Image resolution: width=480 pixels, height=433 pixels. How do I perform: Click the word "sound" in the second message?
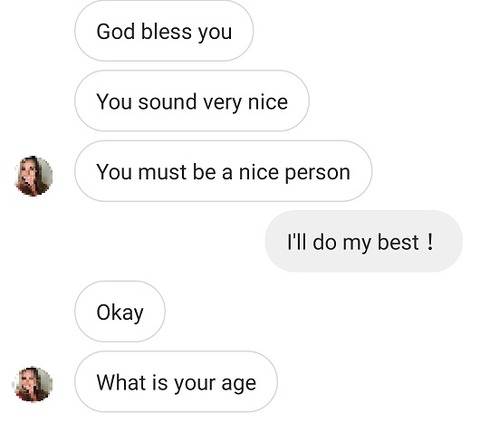pyautogui.click(x=167, y=102)
